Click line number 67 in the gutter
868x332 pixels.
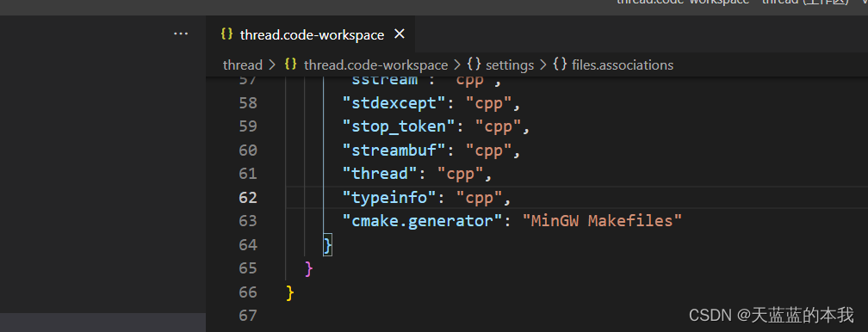coord(248,316)
